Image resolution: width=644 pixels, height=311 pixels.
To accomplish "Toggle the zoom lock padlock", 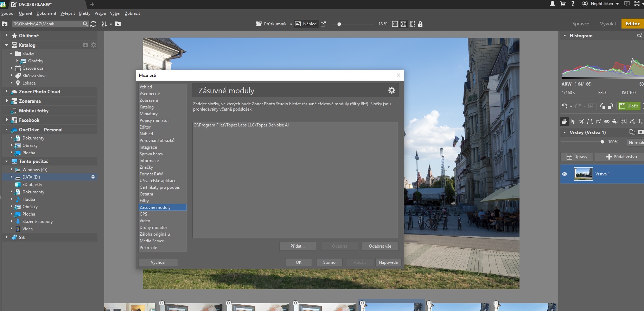I will tap(420, 24).
